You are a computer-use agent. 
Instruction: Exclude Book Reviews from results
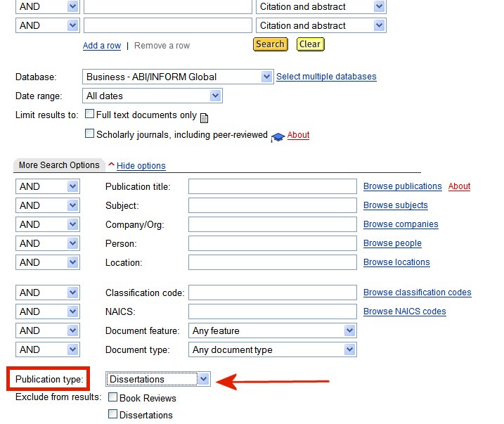(x=113, y=397)
